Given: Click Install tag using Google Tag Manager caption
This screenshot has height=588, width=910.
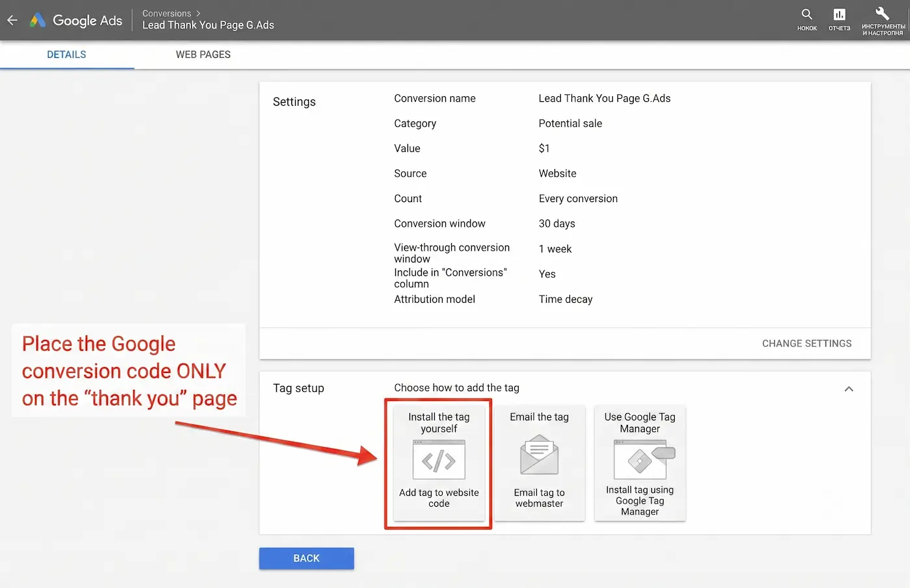Looking at the screenshot, I should click(640, 500).
